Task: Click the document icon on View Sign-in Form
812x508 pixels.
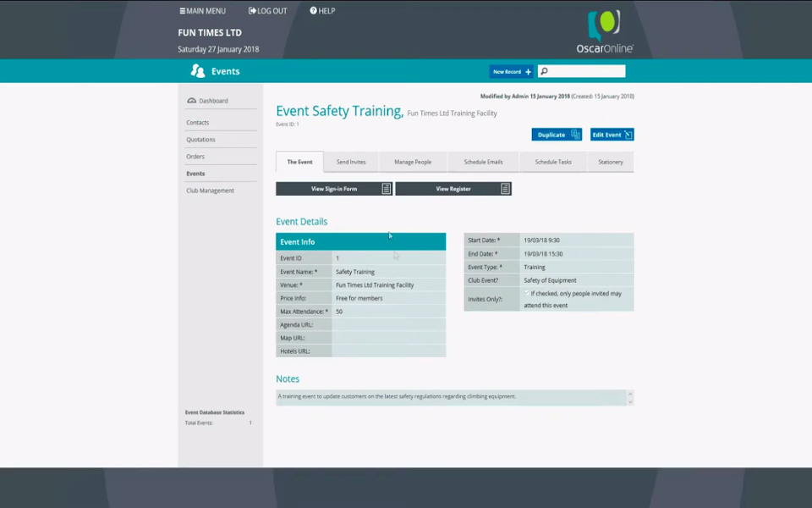Action: pyautogui.click(x=387, y=189)
